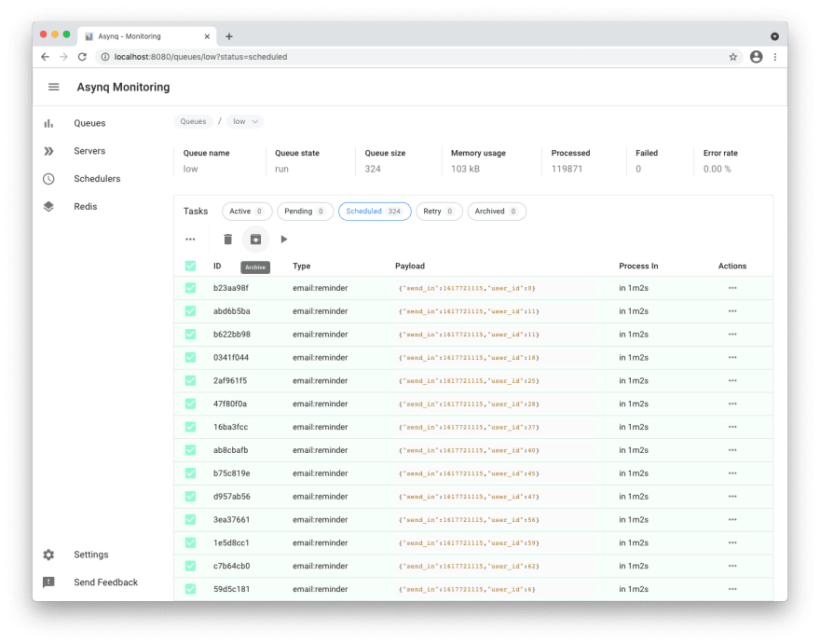Go to Queues in sidebar
Image resolution: width=820 pixels, height=644 pixels.
coord(89,123)
